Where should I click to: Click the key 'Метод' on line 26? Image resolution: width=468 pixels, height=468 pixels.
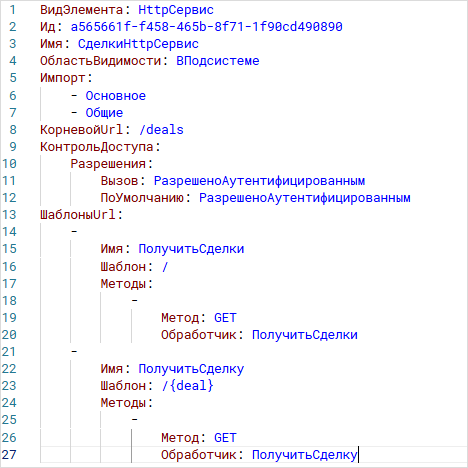click(180, 438)
